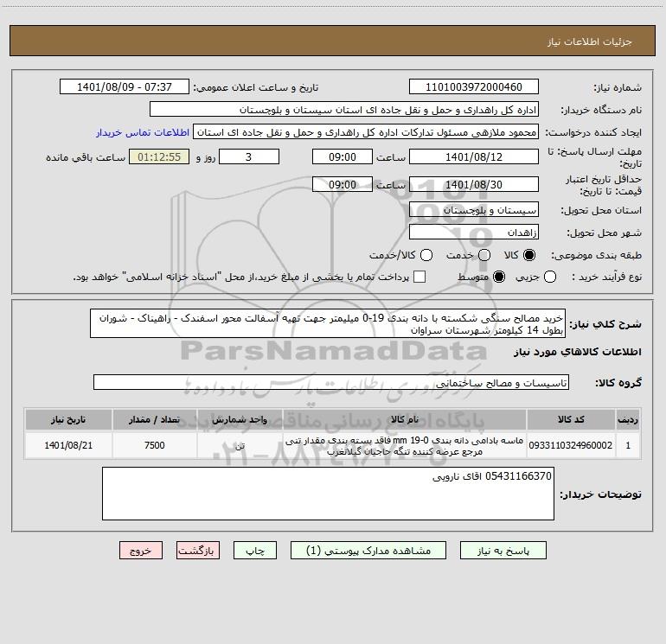Click the general need description text box
Viewport: 666px width, 644px height.
pos(328,324)
